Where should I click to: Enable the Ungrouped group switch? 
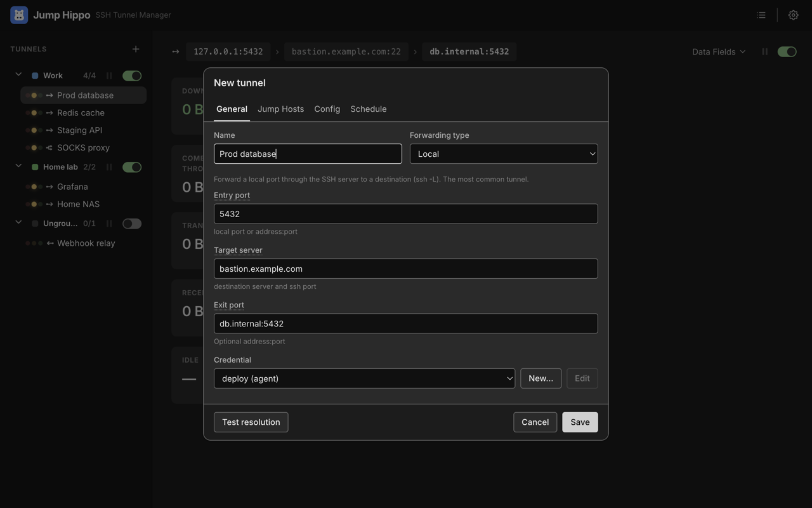tap(132, 224)
